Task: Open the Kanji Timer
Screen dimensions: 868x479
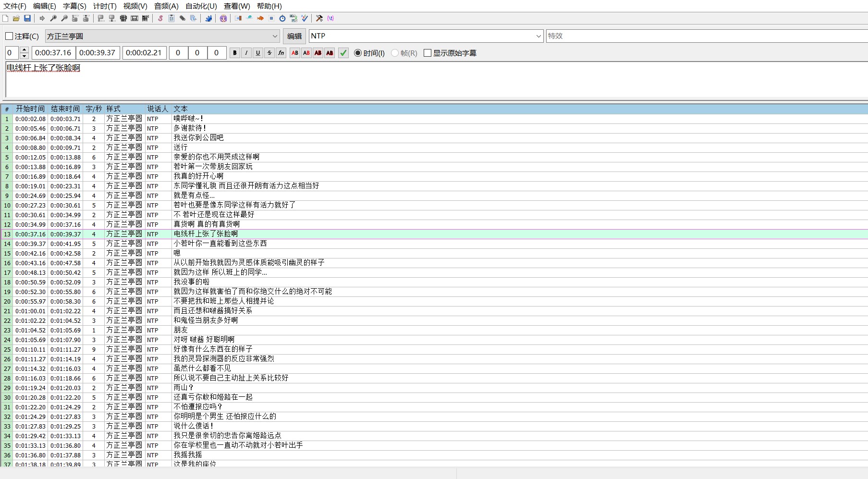Action: 293,18
